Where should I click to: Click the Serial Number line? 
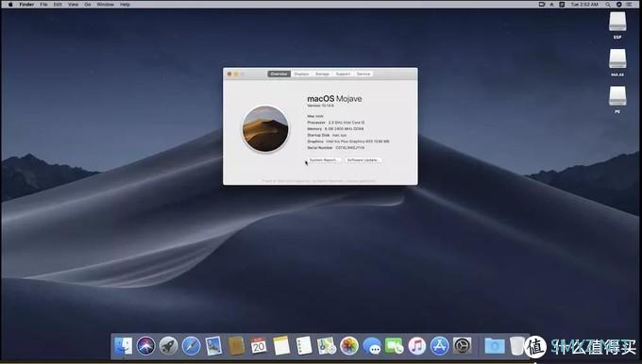[336, 147]
